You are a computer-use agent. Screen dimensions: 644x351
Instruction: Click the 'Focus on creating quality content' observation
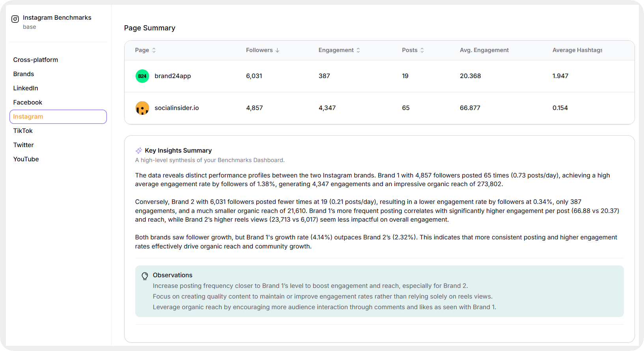(323, 297)
